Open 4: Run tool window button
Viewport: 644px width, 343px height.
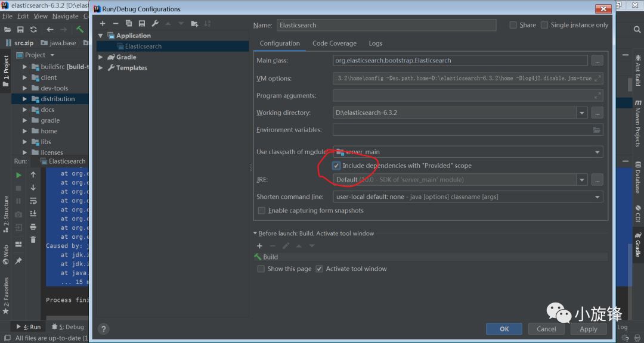pyautogui.click(x=29, y=327)
